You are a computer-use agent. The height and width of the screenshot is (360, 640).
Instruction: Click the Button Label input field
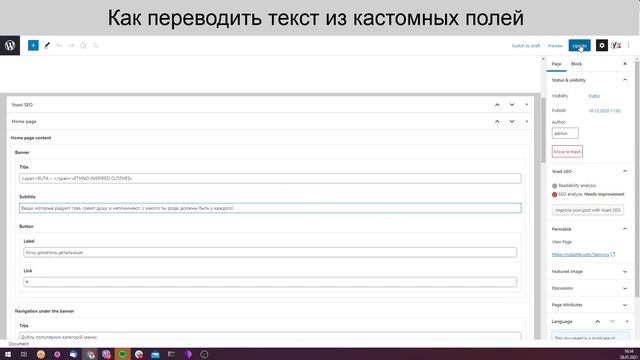pyautogui.click(x=270, y=253)
